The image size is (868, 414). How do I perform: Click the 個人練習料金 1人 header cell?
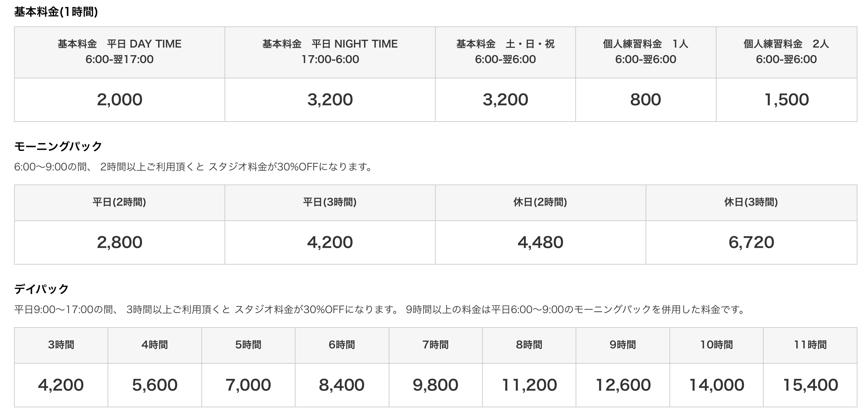[x=646, y=52]
